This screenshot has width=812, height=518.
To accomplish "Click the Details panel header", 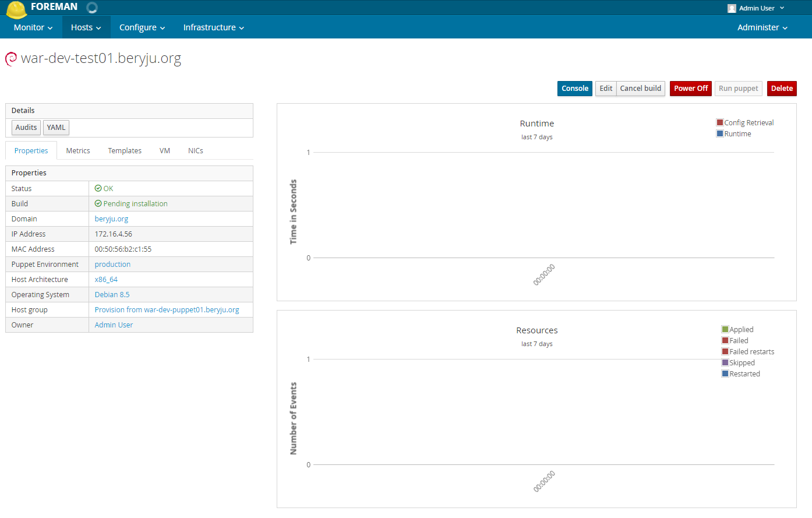I will tap(129, 111).
